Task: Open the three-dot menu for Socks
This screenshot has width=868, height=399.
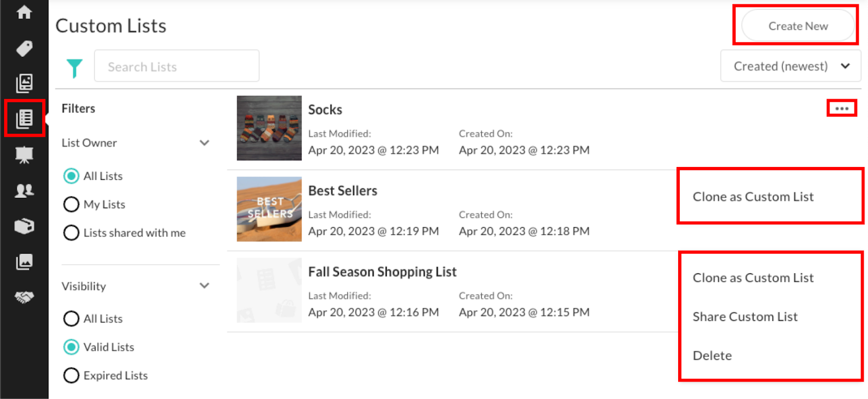Action: (x=841, y=108)
